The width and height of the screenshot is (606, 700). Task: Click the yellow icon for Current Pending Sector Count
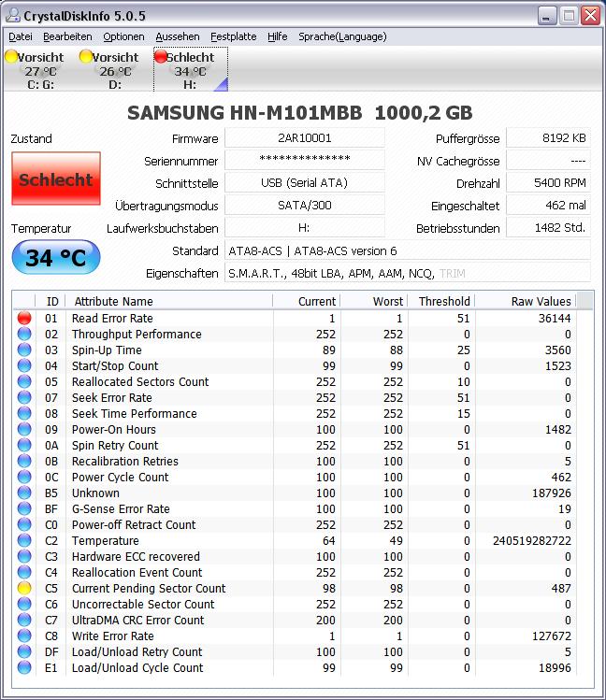[x=24, y=589]
